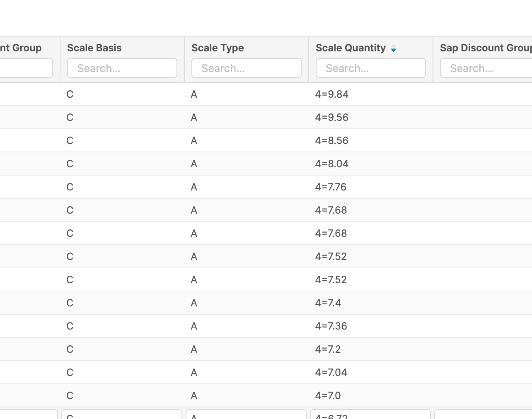Click the Sap Discount Group search field
This screenshot has height=419, width=532.
click(x=486, y=68)
